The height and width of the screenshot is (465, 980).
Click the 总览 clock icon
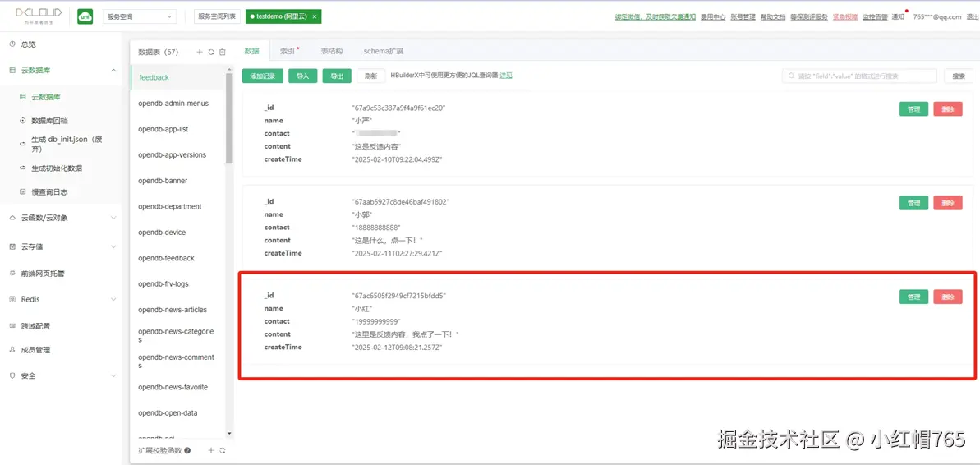12,44
